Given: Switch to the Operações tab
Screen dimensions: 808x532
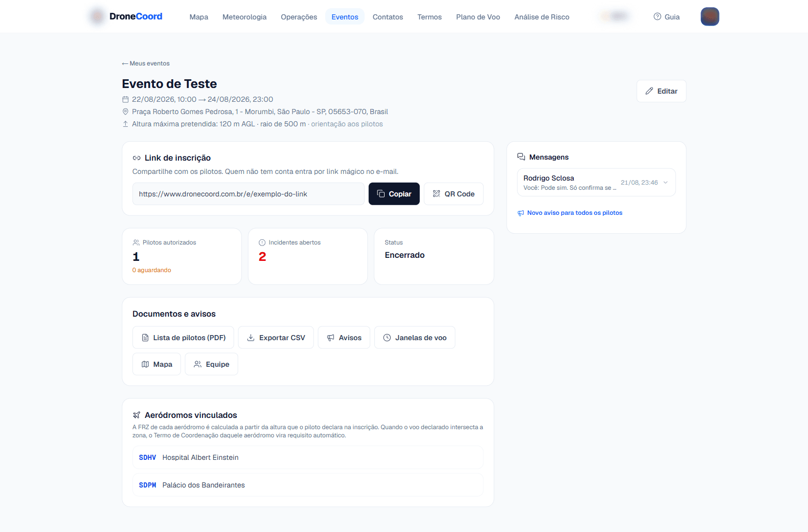Looking at the screenshot, I should click(x=299, y=17).
